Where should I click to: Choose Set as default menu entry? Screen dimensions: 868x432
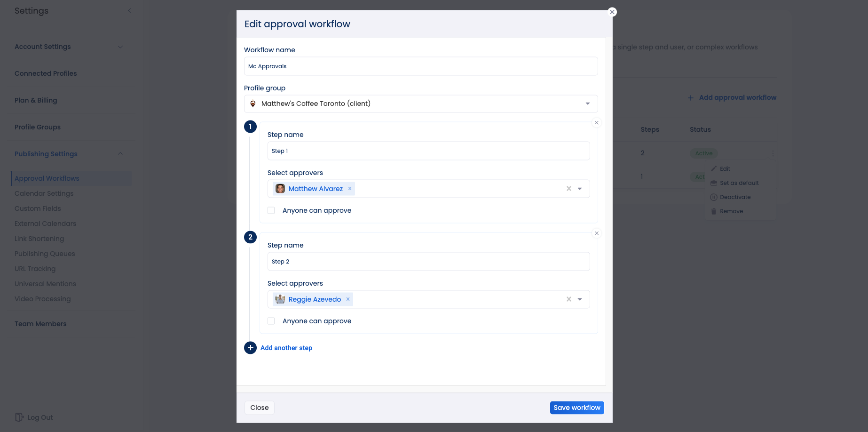739,183
